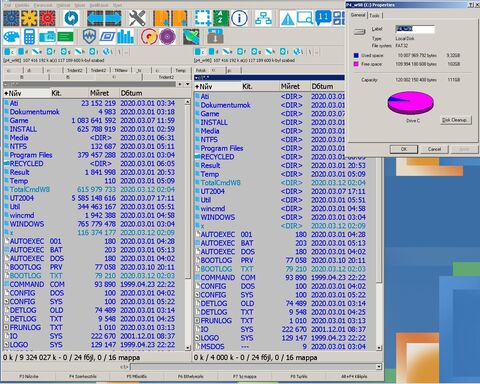Click the purple disc icon
Viewport: 480px width, 384px height.
click(167, 36)
